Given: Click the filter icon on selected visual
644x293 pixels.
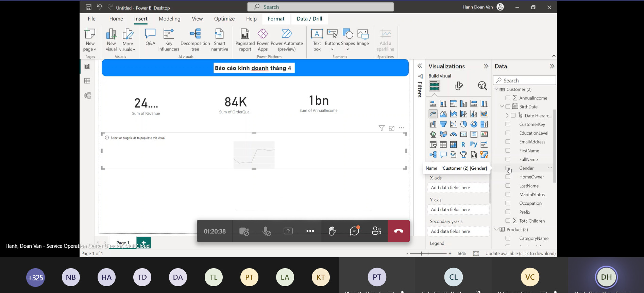Looking at the screenshot, I should tap(382, 128).
